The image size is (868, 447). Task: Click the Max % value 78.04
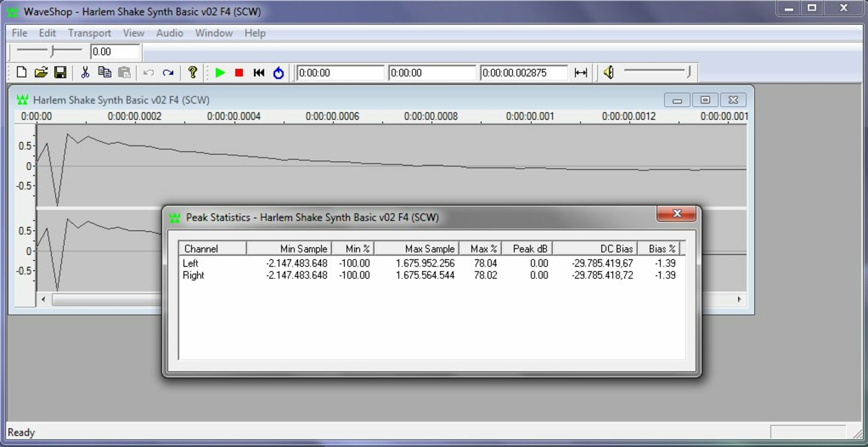(x=485, y=263)
